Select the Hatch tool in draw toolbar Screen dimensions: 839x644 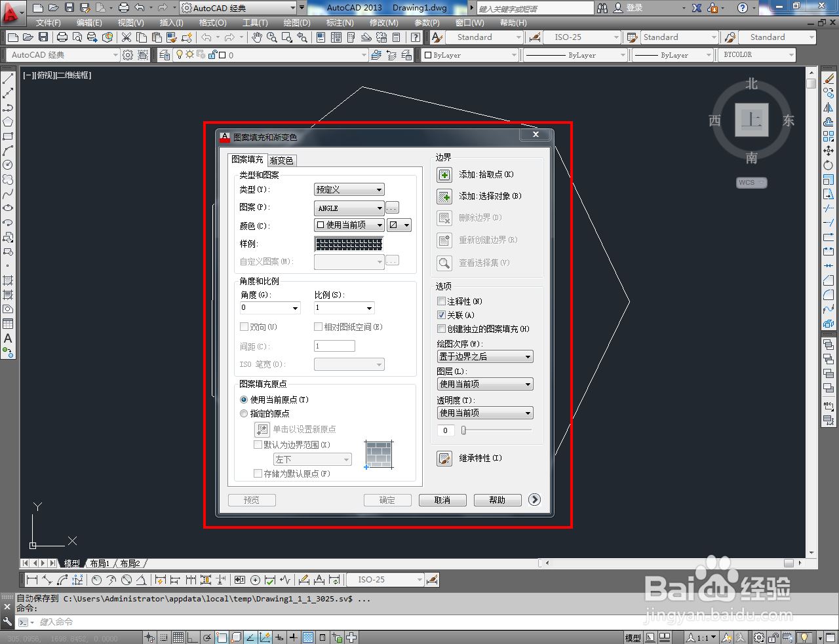coord(8,280)
